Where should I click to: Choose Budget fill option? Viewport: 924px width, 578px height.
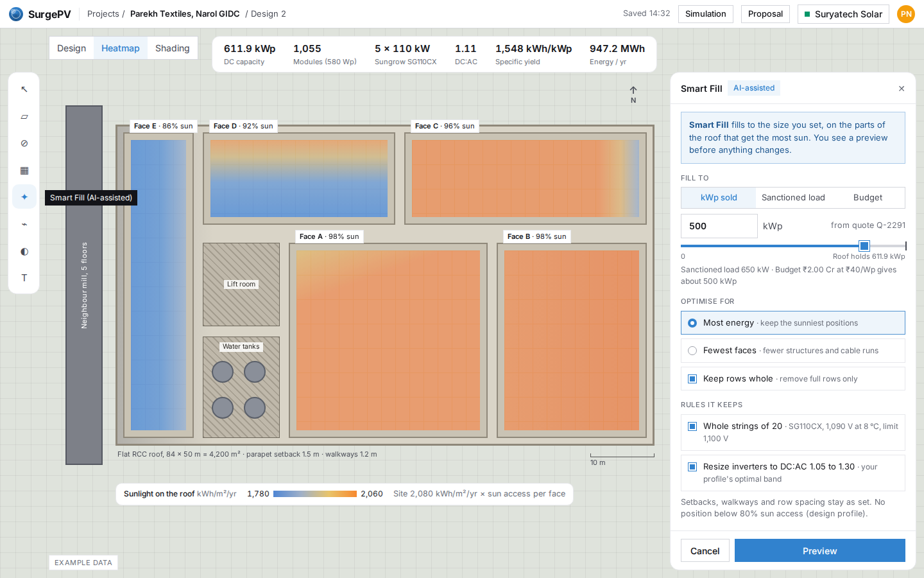[x=868, y=198]
